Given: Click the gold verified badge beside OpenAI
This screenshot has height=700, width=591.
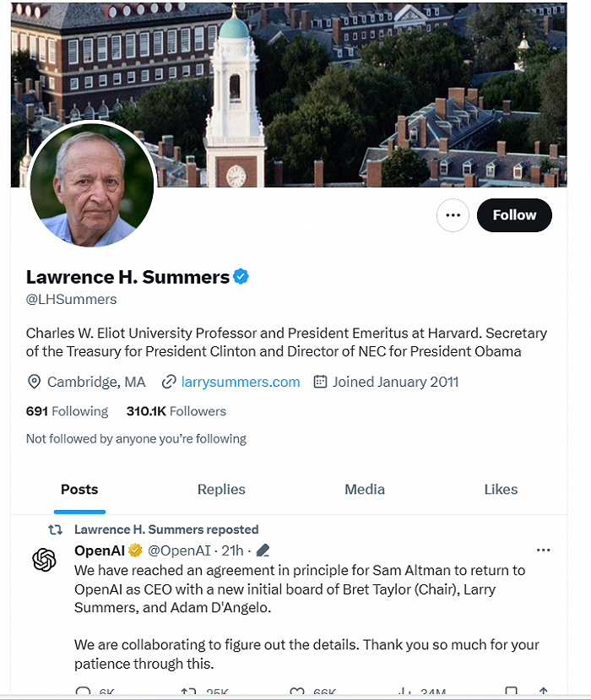Looking at the screenshot, I should click(135, 551).
